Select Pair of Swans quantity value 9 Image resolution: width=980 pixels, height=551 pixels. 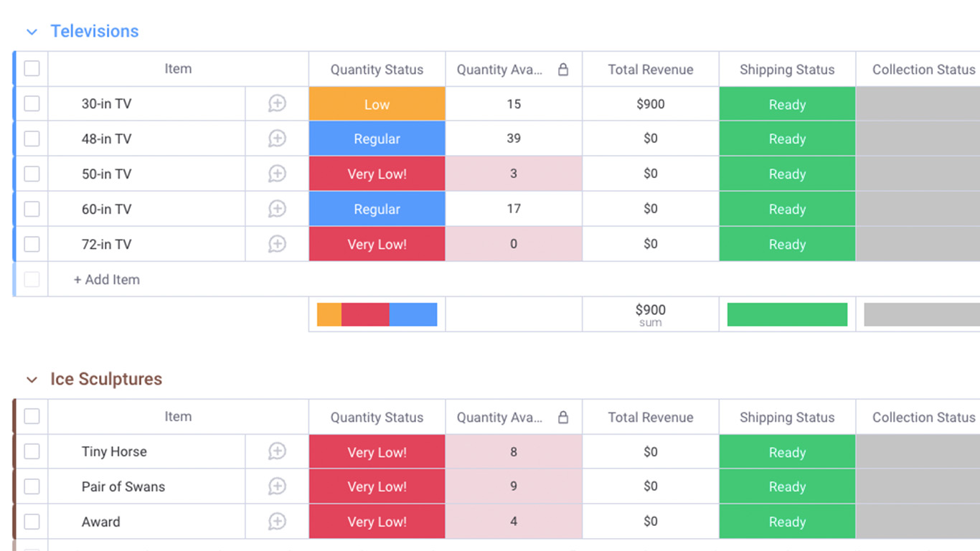[514, 486]
